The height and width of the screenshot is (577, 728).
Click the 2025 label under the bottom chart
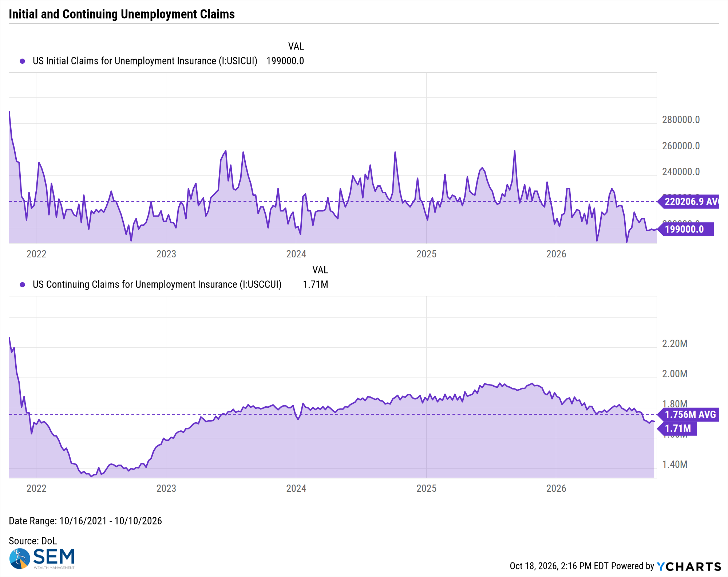427,489
